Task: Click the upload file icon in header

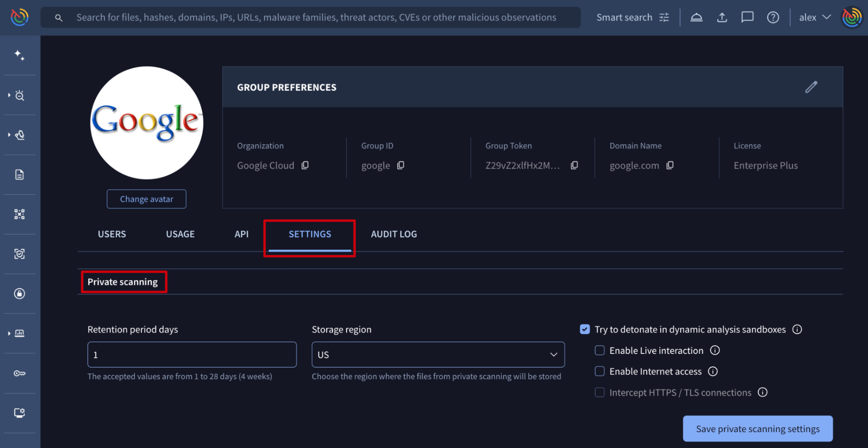Action: coord(722,17)
